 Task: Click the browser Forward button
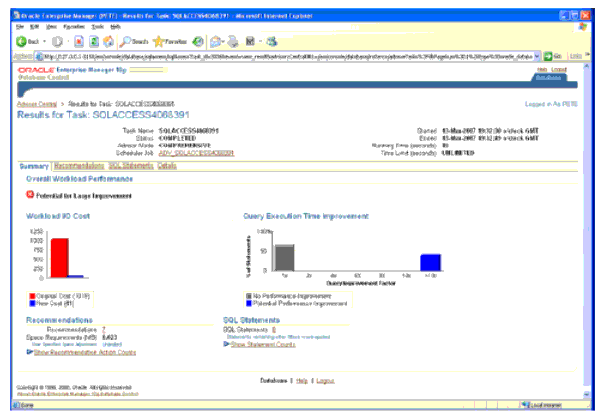pos(57,41)
